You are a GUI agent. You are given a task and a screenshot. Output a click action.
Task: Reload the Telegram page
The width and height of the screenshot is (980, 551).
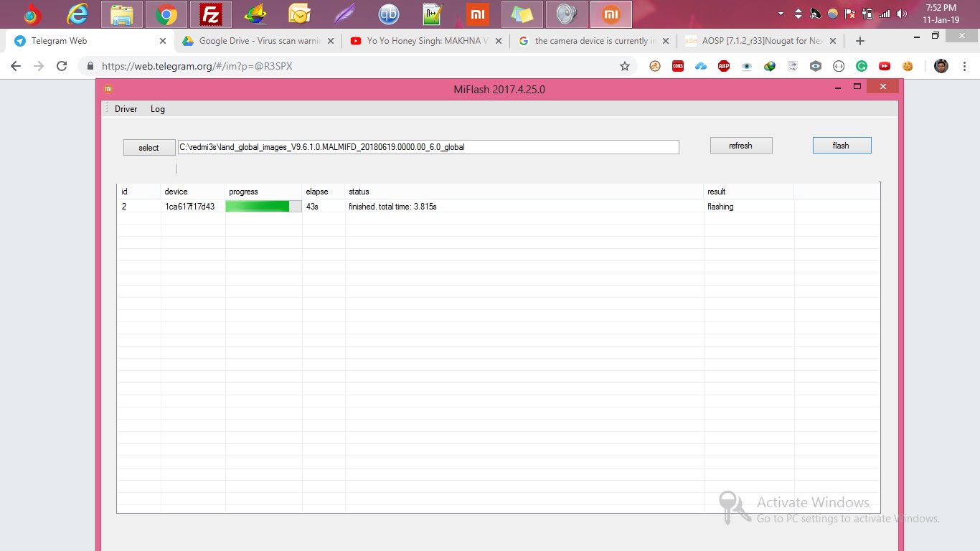pos(62,66)
